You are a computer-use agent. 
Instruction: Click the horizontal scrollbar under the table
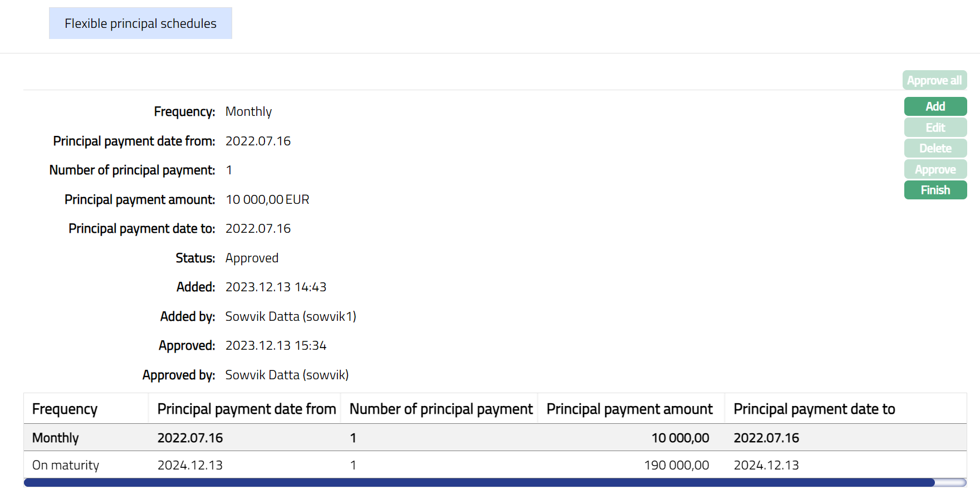click(x=479, y=482)
